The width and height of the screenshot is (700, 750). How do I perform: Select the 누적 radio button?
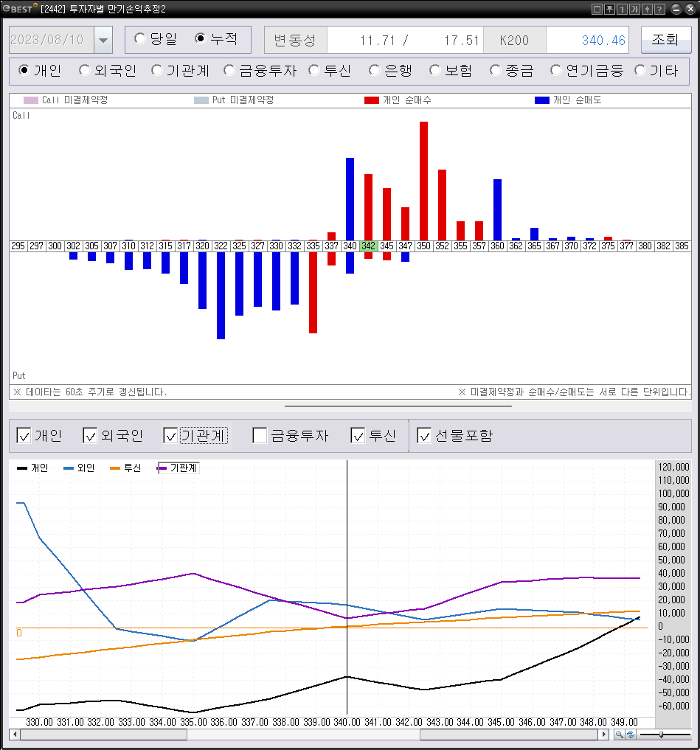click(201, 38)
